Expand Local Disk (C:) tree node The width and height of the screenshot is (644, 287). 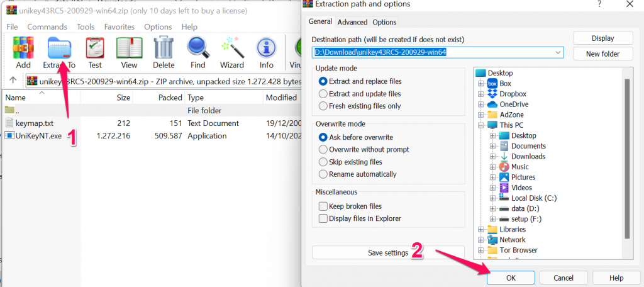tap(492, 198)
